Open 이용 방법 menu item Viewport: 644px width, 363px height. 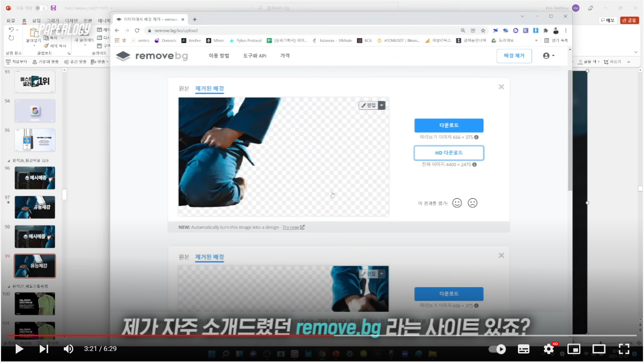click(x=219, y=55)
